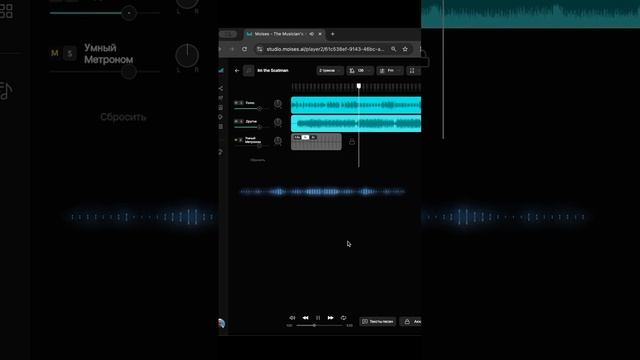Screen dimensions: 640x360
Task: Select the half-speed metronome subdivision
Action: [297, 138]
